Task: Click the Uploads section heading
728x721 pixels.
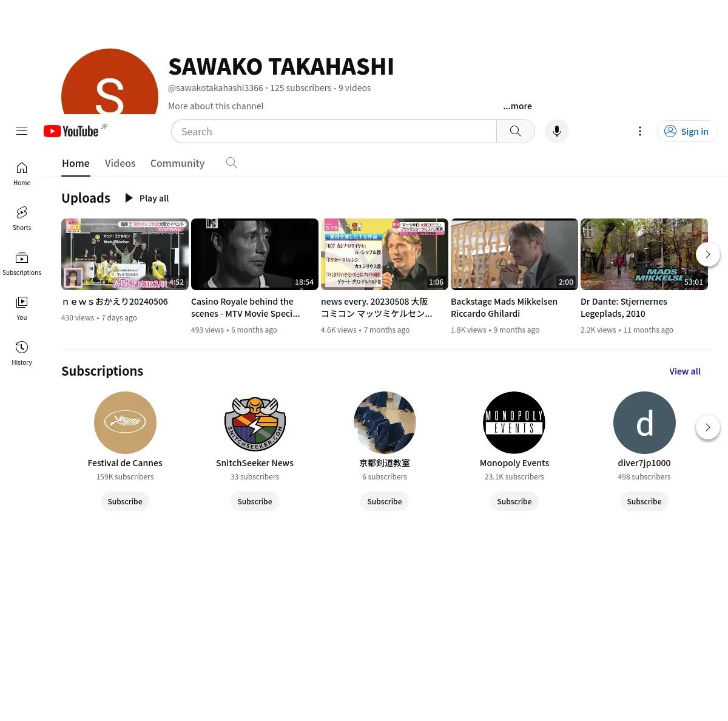Action: (86, 198)
